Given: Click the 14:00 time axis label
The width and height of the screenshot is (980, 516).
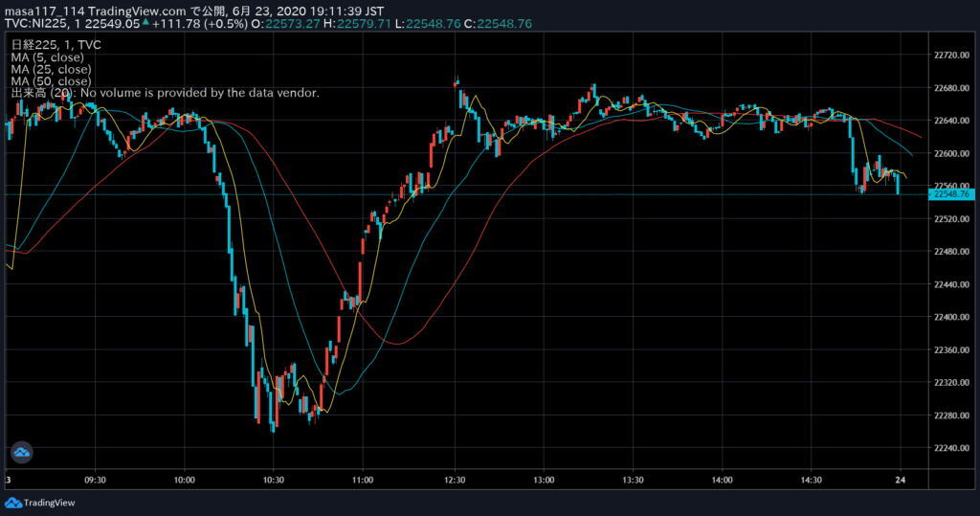Looking at the screenshot, I should coord(722,481).
